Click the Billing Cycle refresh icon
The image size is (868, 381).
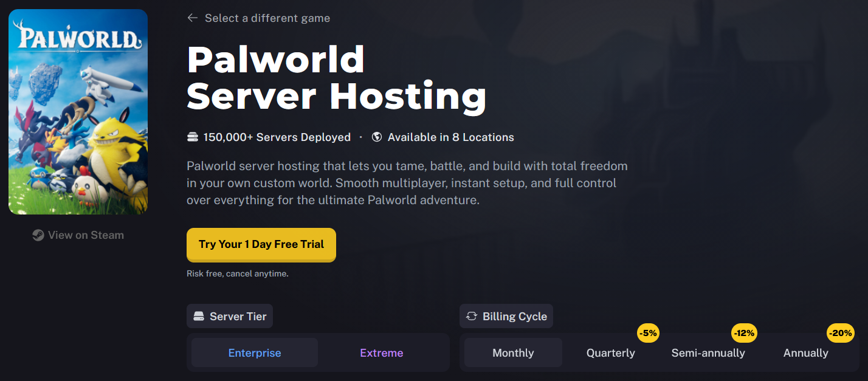click(x=472, y=317)
